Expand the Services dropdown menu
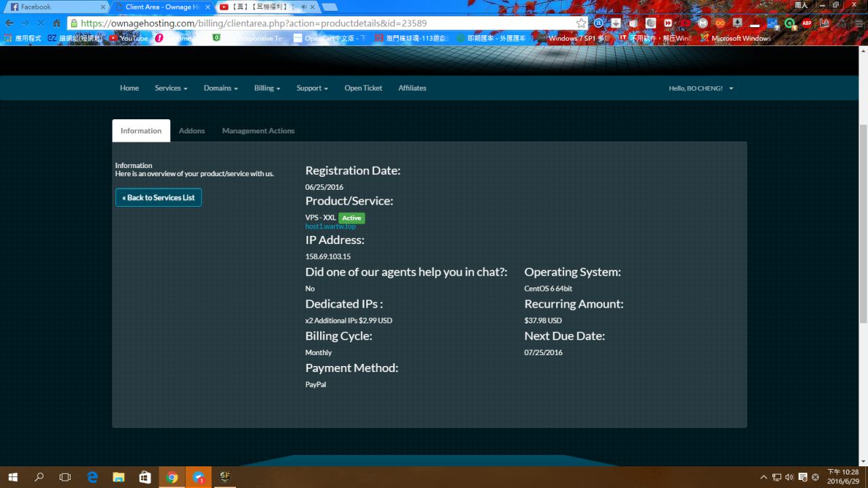Image resolution: width=868 pixels, height=488 pixels. (171, 88)
